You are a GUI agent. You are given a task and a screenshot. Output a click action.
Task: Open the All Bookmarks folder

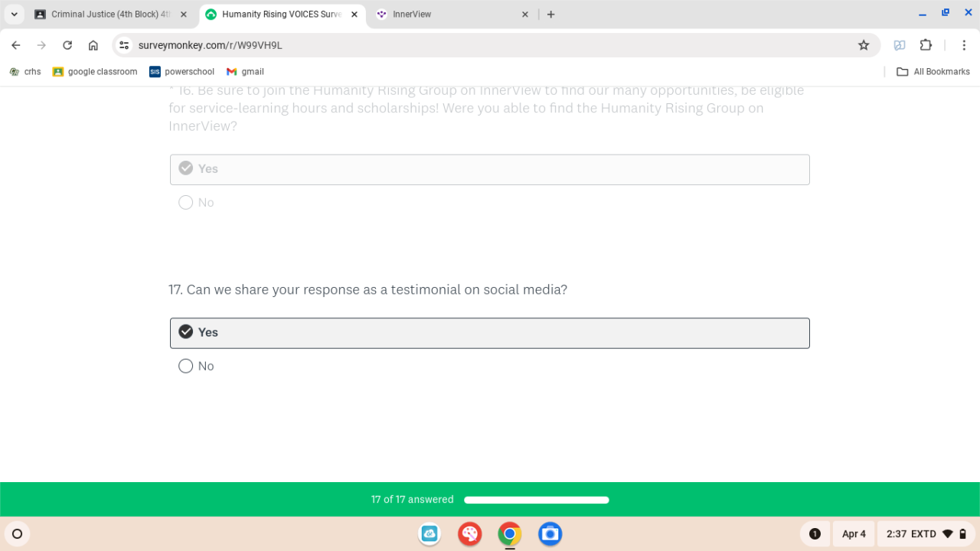933,72
